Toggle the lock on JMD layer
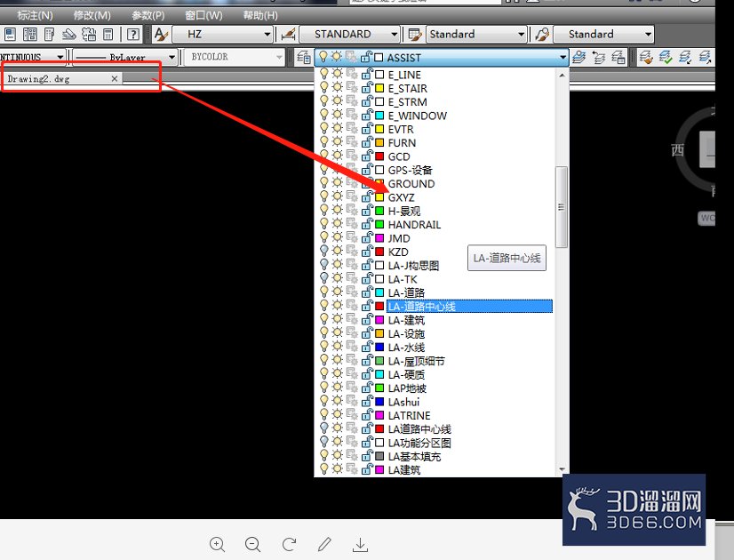 coord(367,237)
